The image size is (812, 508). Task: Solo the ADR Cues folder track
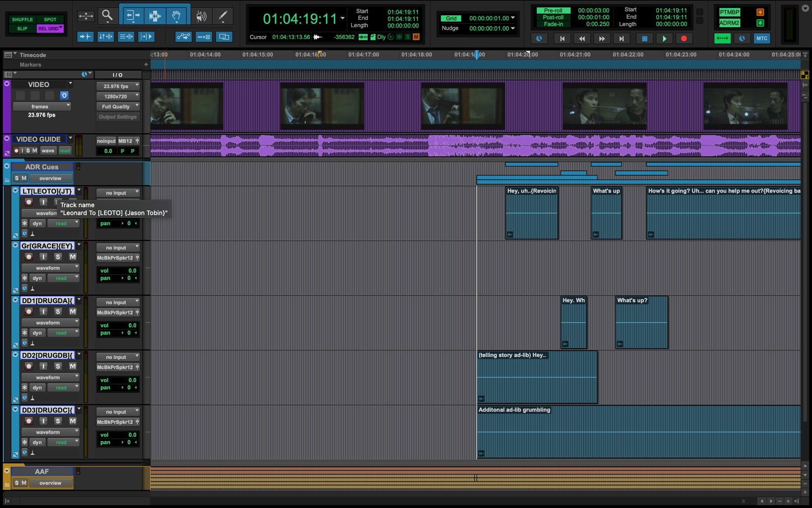click(17, 178)
